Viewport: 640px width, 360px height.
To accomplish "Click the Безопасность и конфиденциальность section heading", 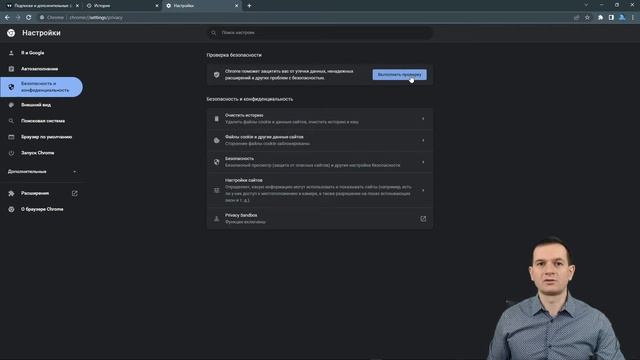I will click(x=249, y=99).
